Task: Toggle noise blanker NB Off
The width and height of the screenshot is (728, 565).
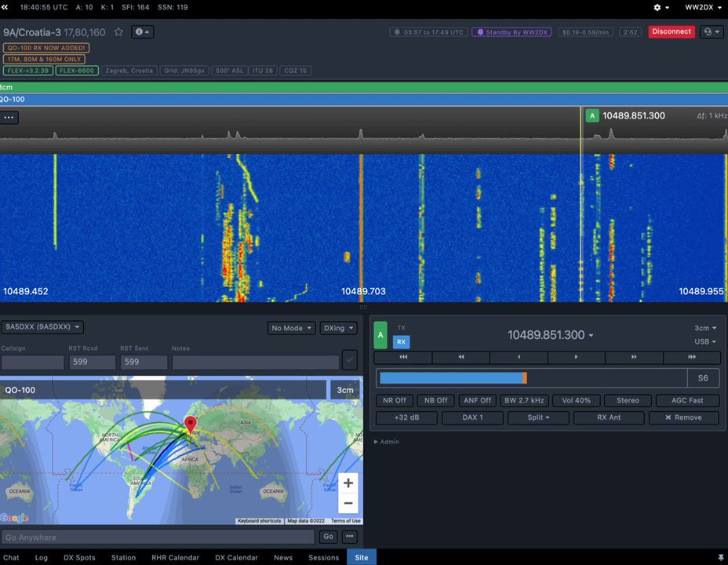Action: 435,400
